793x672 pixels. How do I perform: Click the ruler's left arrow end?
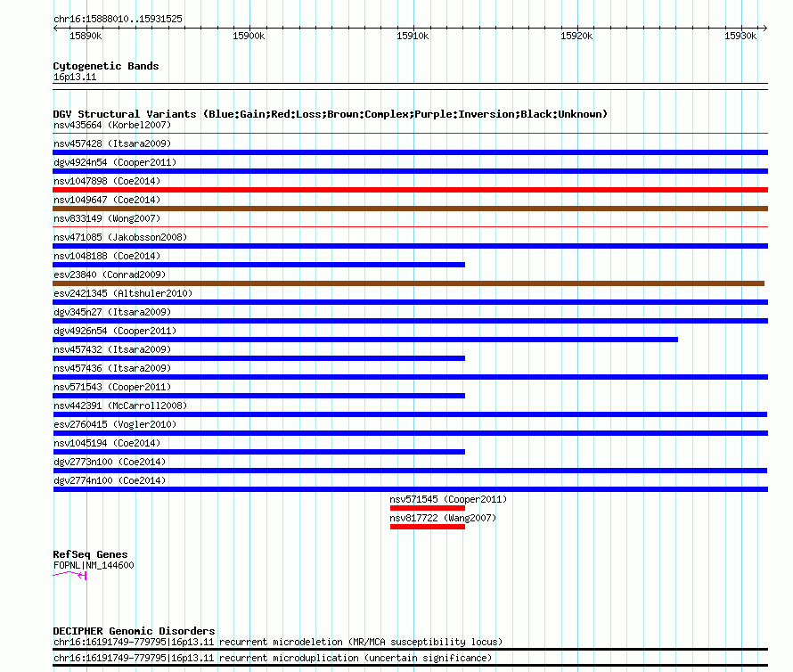tap(55, 29)
